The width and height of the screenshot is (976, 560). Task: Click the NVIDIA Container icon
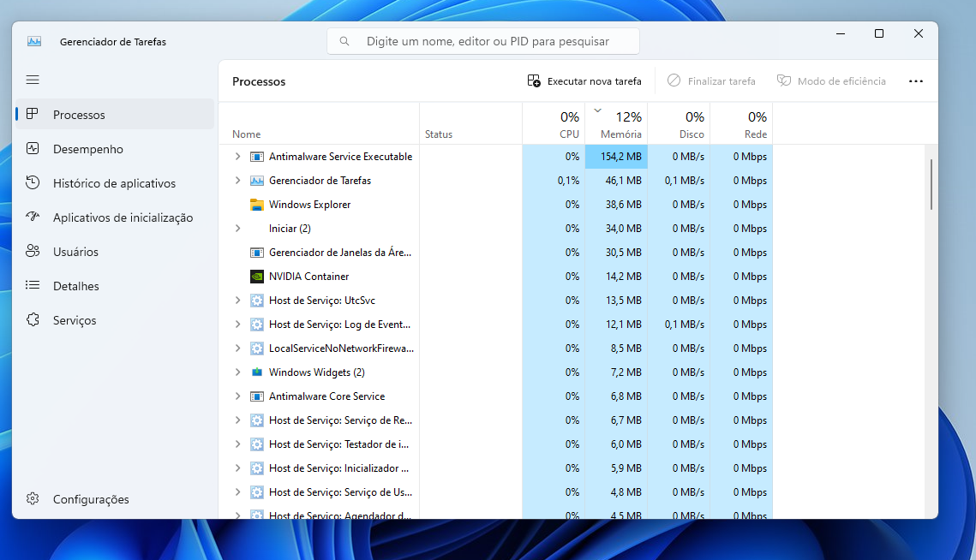tap(256, 277)
